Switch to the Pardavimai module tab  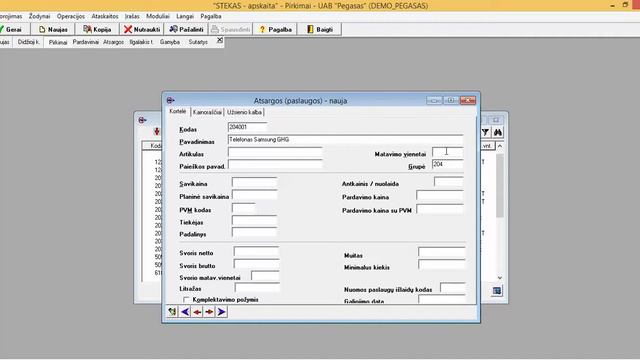86,42
